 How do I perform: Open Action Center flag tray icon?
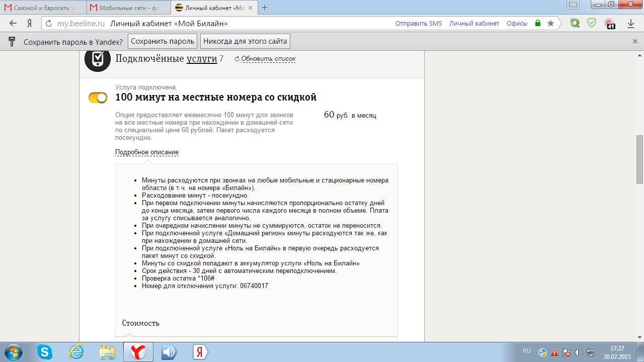[x=566, y=352]
